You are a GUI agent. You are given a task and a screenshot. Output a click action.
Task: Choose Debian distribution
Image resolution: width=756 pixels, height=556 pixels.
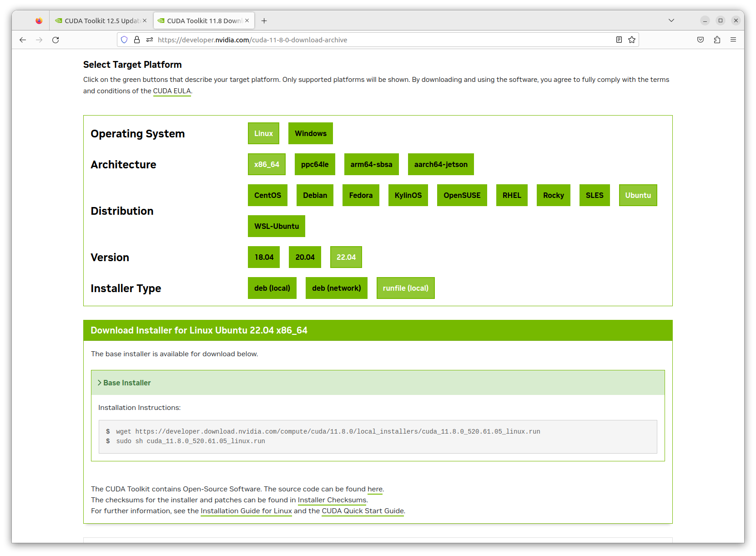[x=315, y=195]
